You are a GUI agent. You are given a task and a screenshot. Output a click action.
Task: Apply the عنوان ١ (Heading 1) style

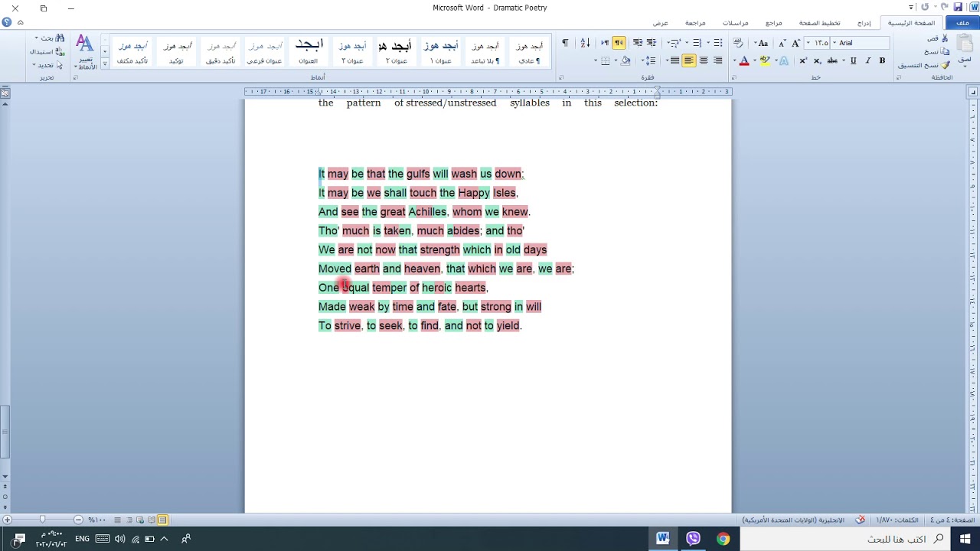tap(440, 52)
